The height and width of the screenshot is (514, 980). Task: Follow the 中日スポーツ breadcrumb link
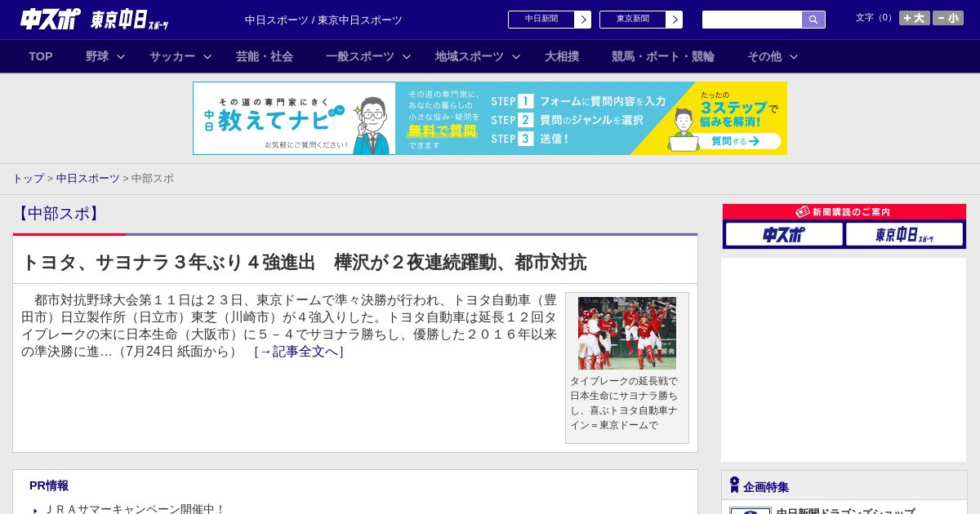pos(88,178)
